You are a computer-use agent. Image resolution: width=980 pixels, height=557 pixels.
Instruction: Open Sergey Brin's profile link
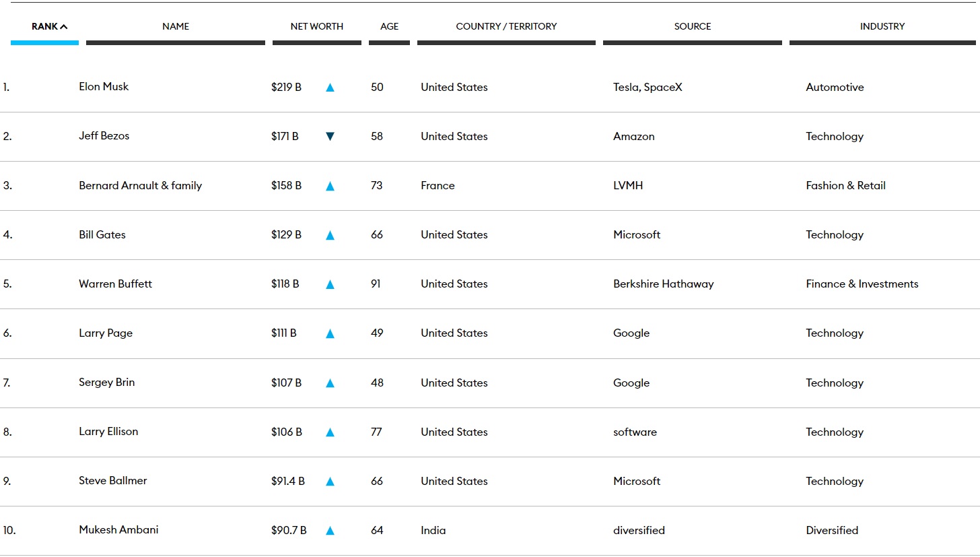[x=106, y=383]
